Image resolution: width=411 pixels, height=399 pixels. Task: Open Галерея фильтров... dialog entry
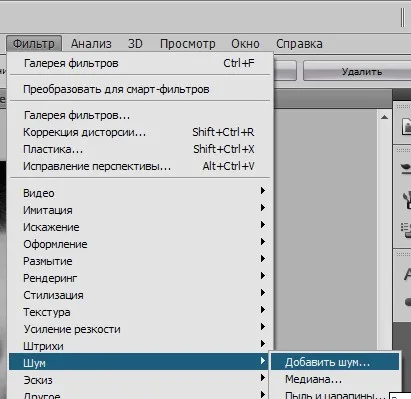[x=140, y=115]
